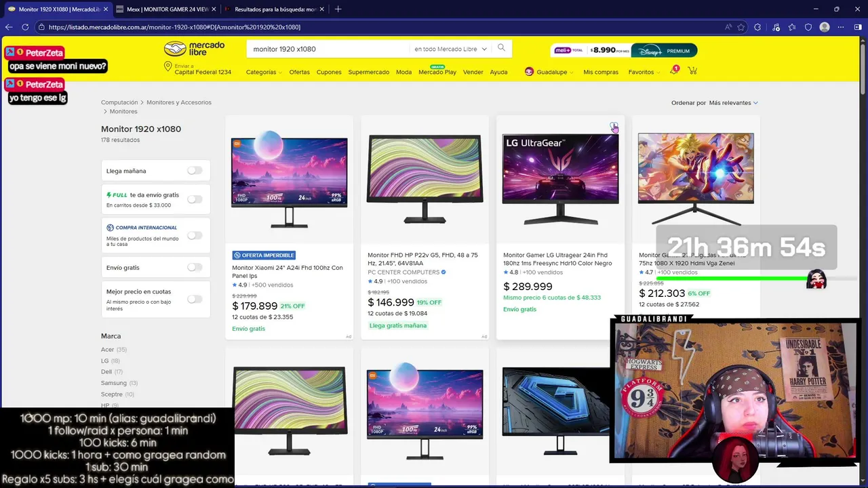868x488 pixels.
Task: Go to Ofertas in the navigation menu
Action: tap(299, 72)
